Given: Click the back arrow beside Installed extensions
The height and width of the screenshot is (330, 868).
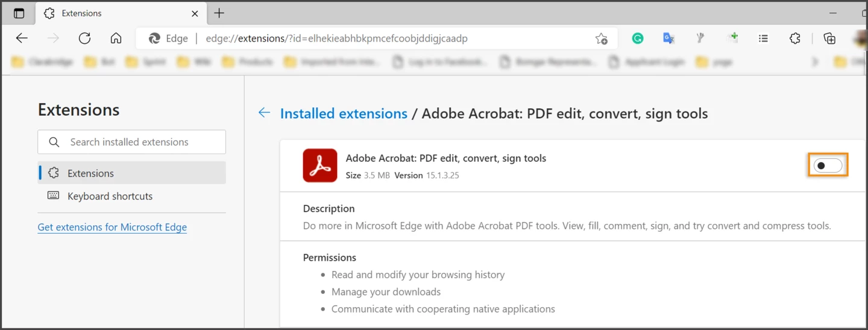Looking at the screenshot, I should click(x=264, y=113).
